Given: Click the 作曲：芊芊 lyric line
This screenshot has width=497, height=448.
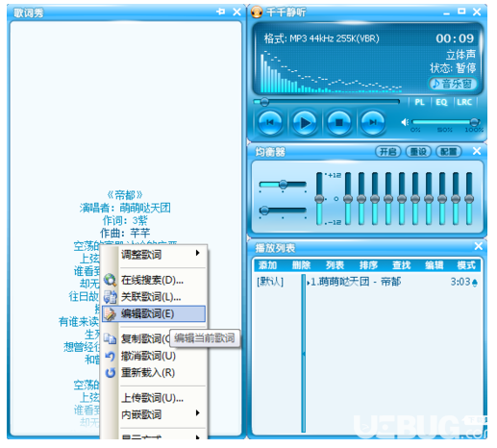Looking at the screenshot, I should [x=125, y=233].
